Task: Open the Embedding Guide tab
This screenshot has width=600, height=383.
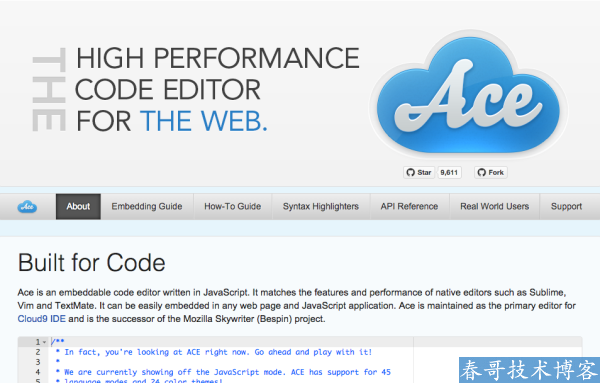Action: tap(147, 207)
